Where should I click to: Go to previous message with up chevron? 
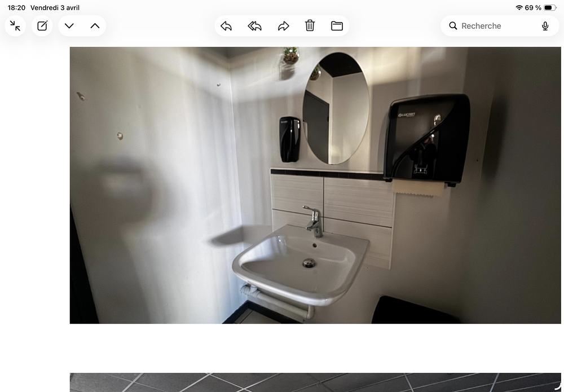click(x=95, y=26)
